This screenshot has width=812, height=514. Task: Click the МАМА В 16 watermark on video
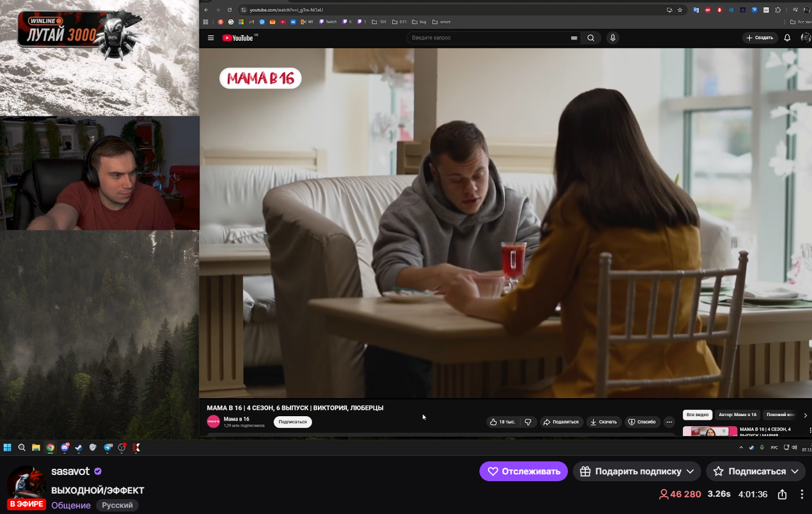[260, 78]
